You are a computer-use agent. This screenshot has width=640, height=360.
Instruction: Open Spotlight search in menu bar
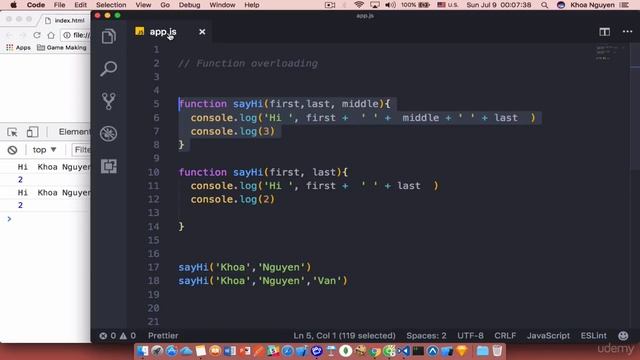[544, 5]
